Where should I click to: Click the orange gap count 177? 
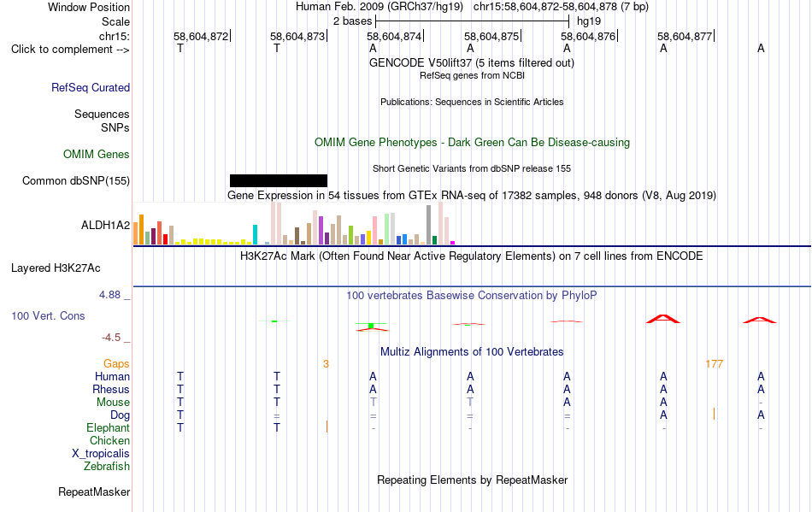pyautogui.click(x=714, y=364)
